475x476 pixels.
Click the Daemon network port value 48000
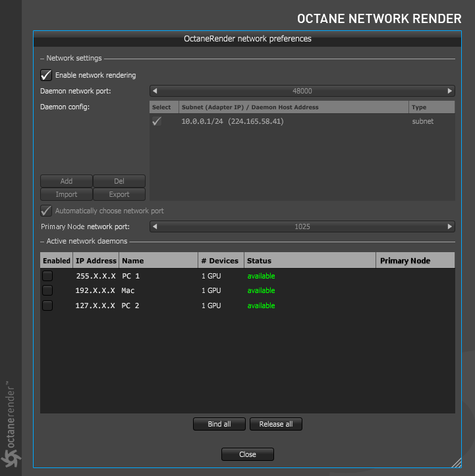click(302, 91)
